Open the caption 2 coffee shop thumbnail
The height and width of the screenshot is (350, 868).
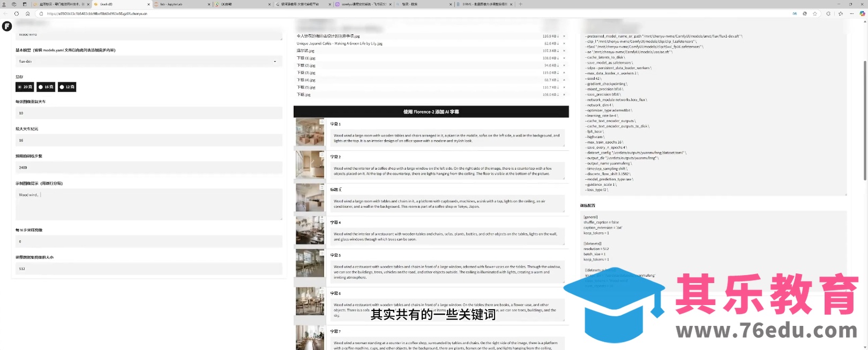tap(310, 164)
